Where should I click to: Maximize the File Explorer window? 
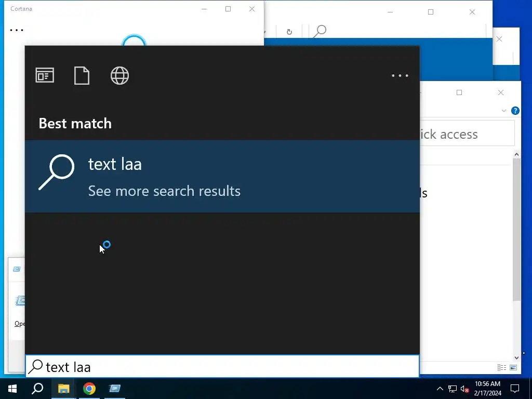pos(459,92)
